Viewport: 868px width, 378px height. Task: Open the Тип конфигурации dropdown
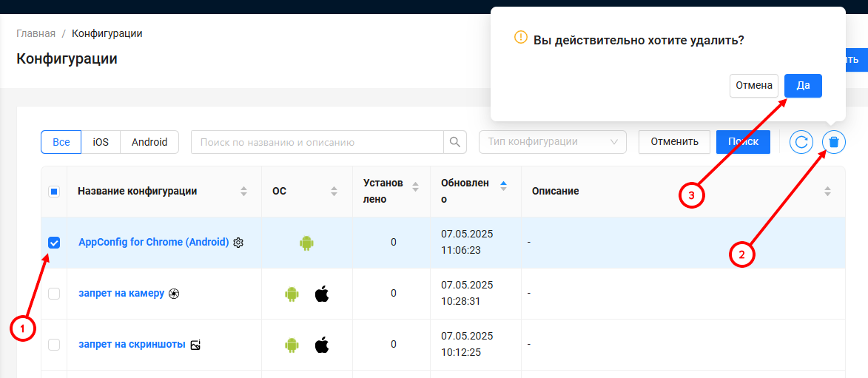point(553,142)
